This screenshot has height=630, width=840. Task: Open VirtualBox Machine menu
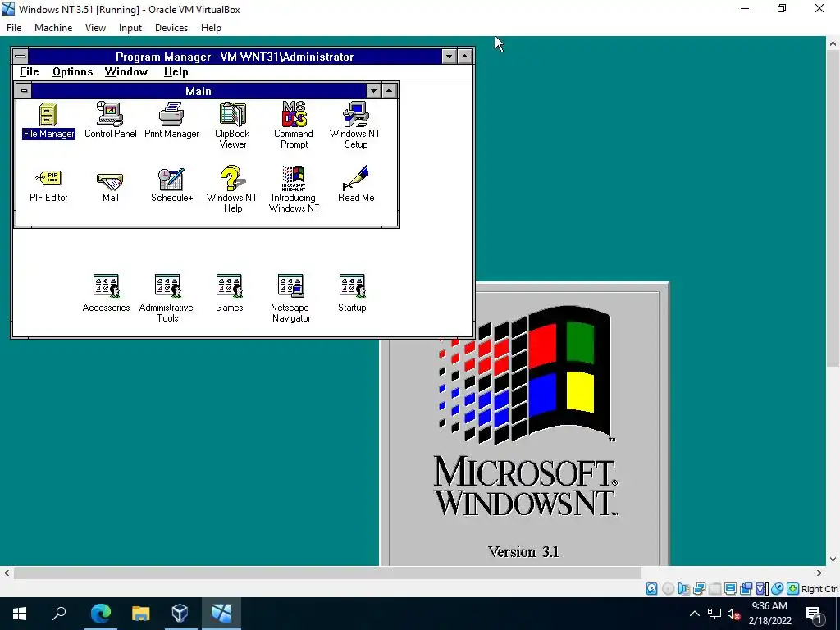point(53,28)
